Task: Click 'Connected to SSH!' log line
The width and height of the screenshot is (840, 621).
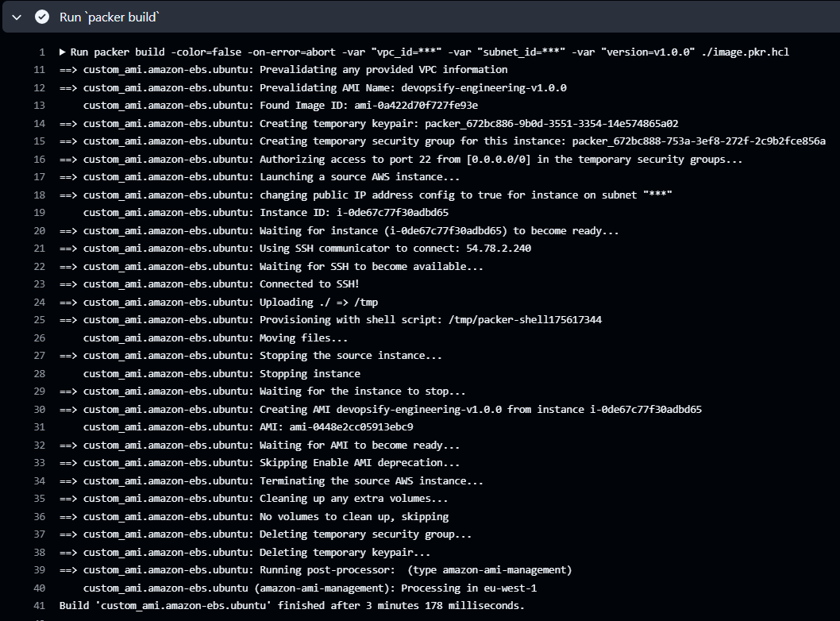Action: [x=209, y=284]
